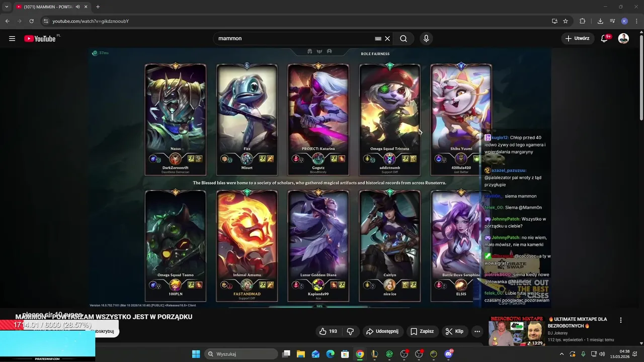Open browser downloads
Screen dimensions: 644x362
pyautogui.click(x=600, y=21)
